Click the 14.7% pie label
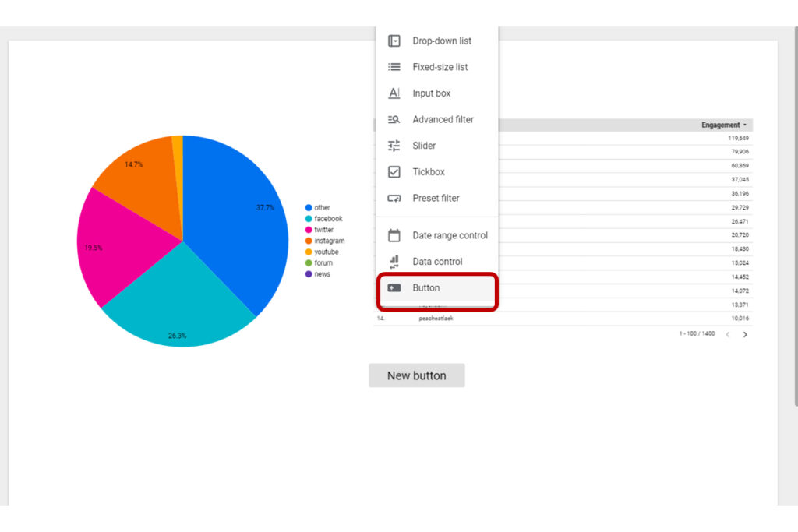This screenshot has width=798, height=532. click(x=134, y=164)
